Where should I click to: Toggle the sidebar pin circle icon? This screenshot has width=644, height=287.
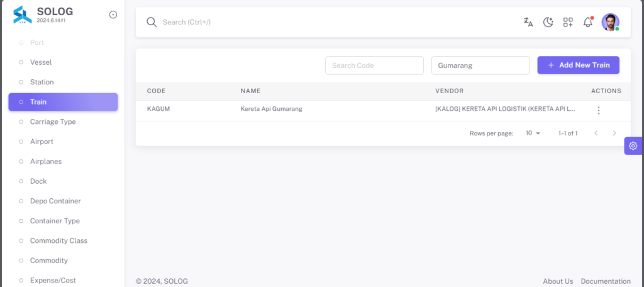[x=113, y=15]
